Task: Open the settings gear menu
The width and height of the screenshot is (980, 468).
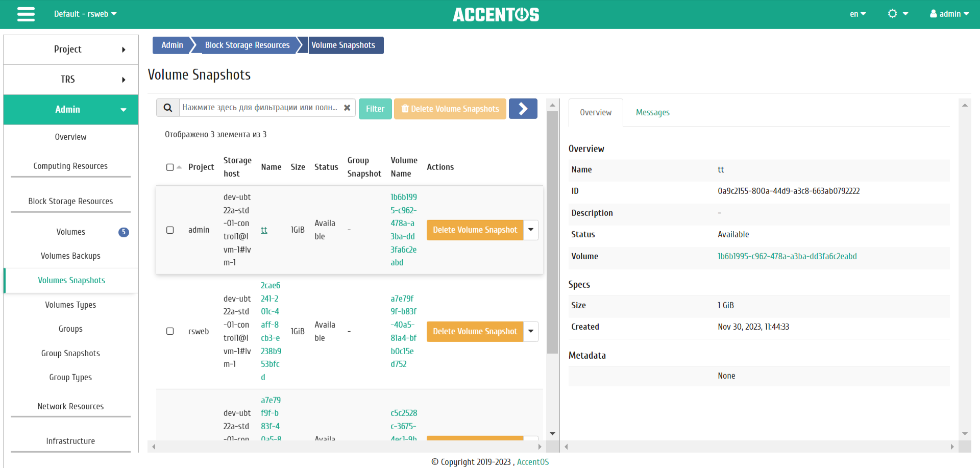Action: tap(898, 14)
